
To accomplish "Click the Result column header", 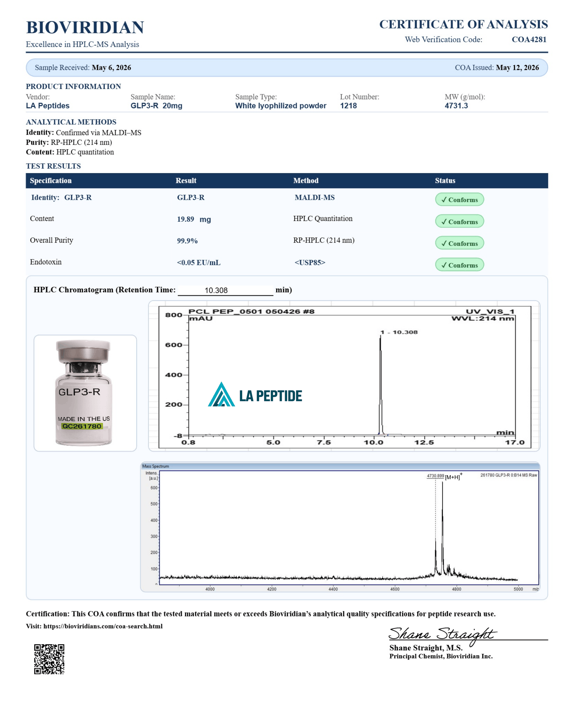I will click(186, 181).
